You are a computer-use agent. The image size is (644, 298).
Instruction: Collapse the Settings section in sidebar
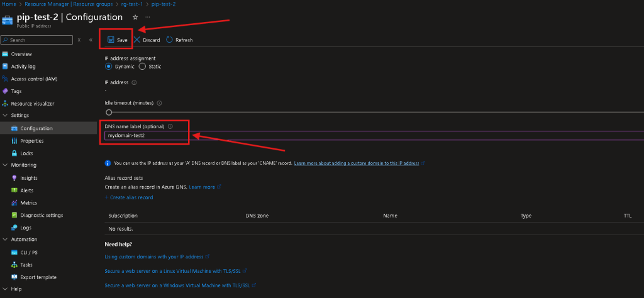click(5, 116)
